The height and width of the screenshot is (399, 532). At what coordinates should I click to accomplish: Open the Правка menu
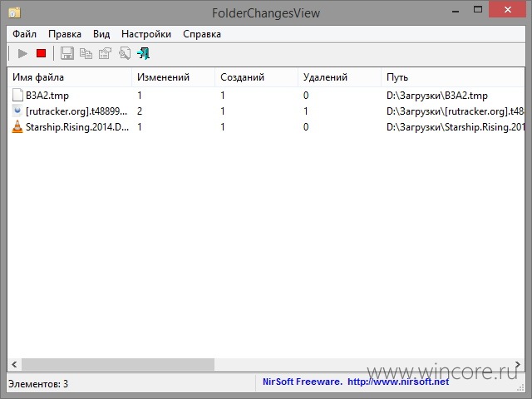tap(65, 34)
